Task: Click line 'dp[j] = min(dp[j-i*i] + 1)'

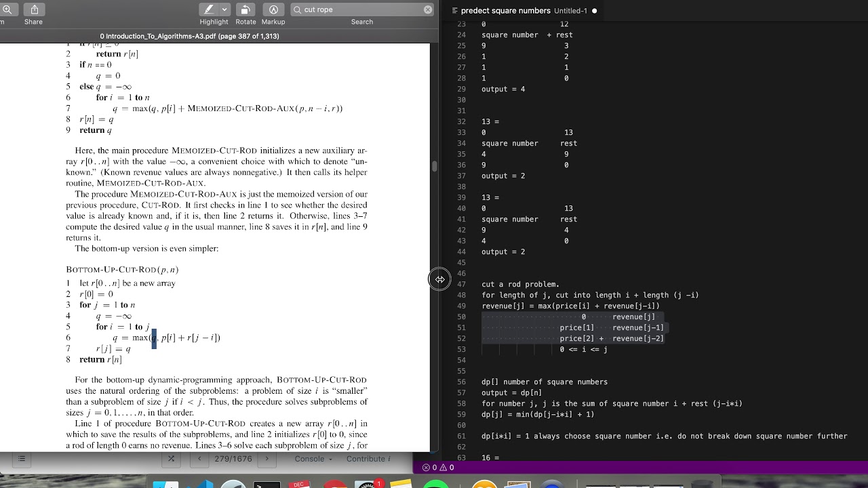Action: point(538,414)
